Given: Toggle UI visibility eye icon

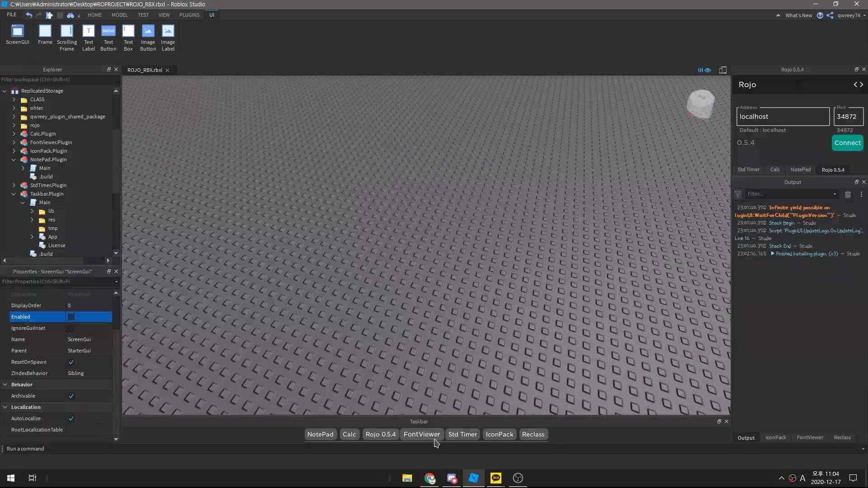Looking at the screenshot, I should 704,70.
